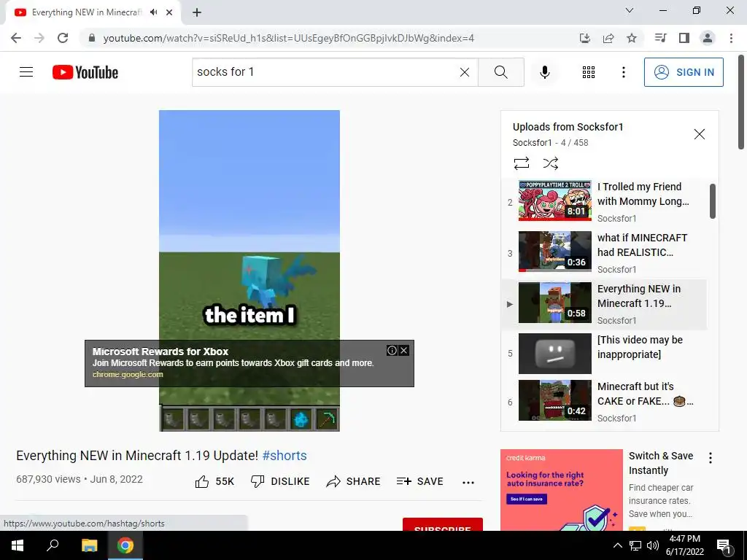Open Chrome three-dot menu
Viewport: 747px width, 560px height.
[731, 38]
